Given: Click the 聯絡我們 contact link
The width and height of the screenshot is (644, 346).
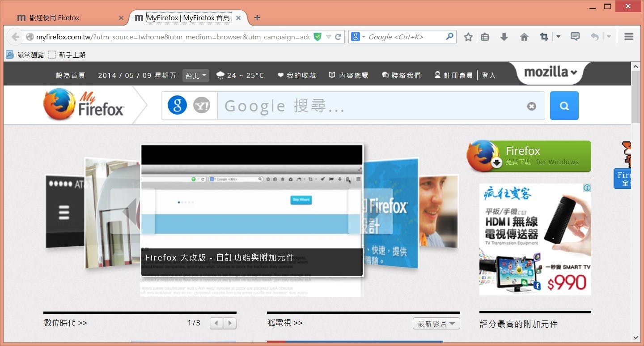Looking at the screenshot, I should (x=401, y=75).
